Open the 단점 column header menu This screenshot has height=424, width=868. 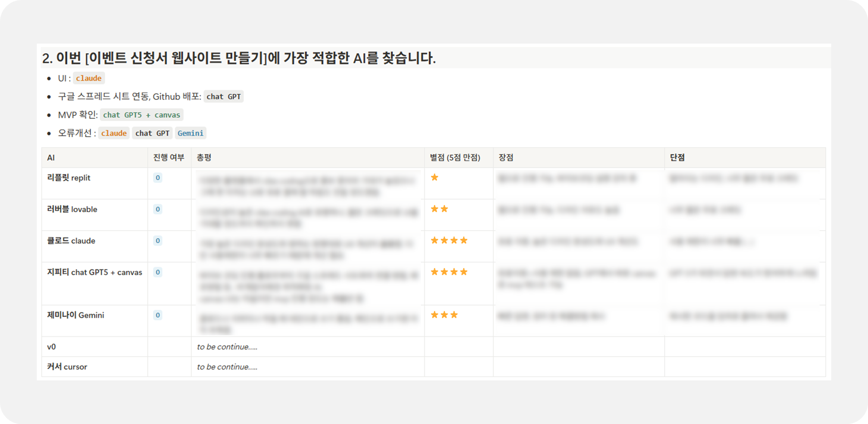point(677,157)
